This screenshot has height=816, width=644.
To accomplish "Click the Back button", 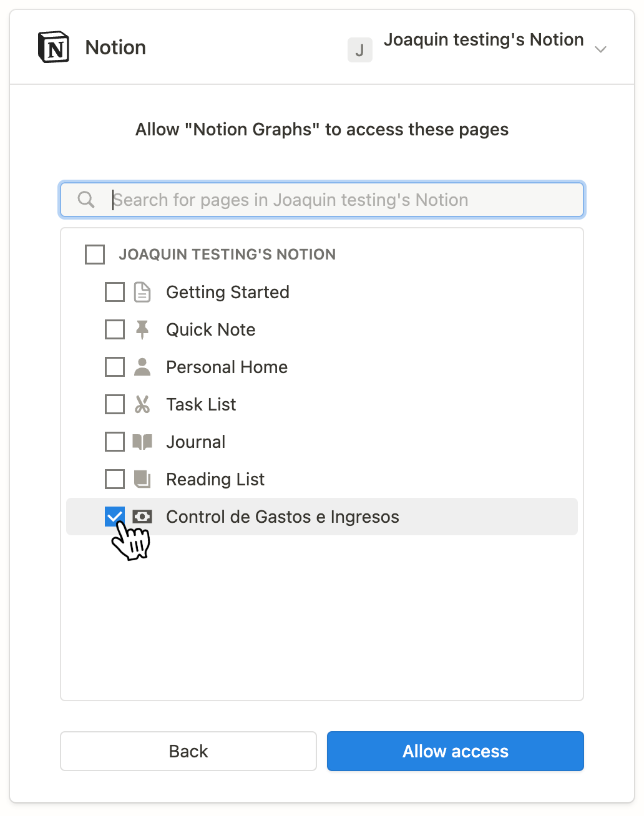I will (188, 751).
